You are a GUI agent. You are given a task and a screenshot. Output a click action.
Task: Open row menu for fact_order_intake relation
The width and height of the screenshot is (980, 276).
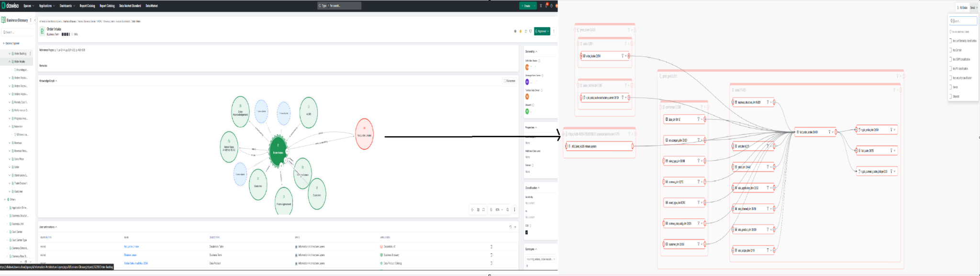click(x=491, y=247)
